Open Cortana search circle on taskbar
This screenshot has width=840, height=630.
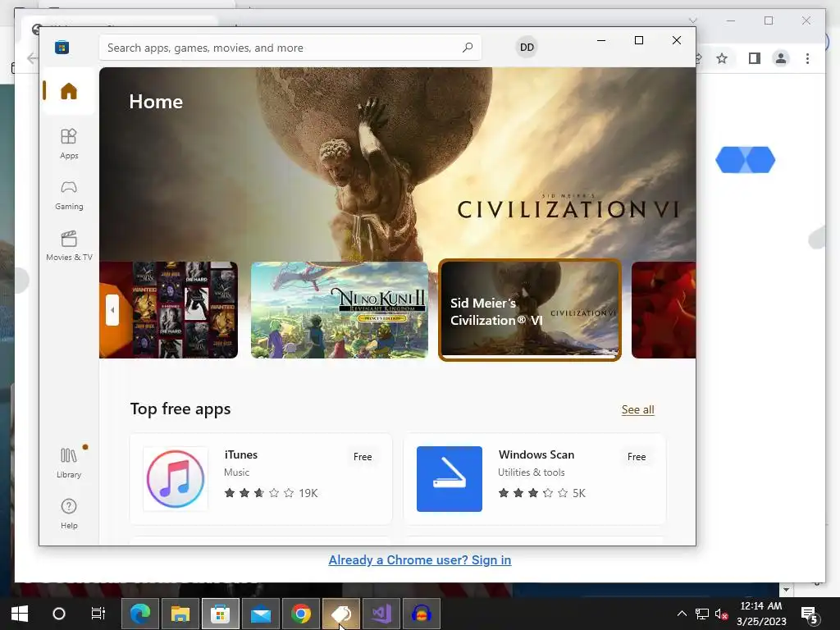tap(59, 614)
